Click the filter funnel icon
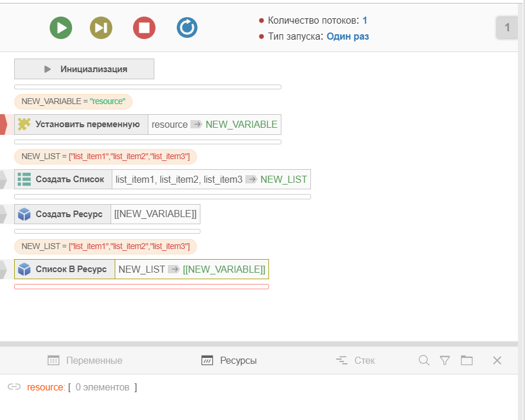Viewport: 525px width, 420px height. tap(445, 360)
